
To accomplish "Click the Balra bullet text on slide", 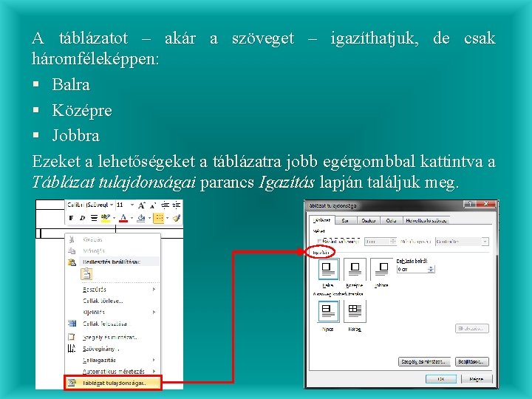I will tap(71, 84).
